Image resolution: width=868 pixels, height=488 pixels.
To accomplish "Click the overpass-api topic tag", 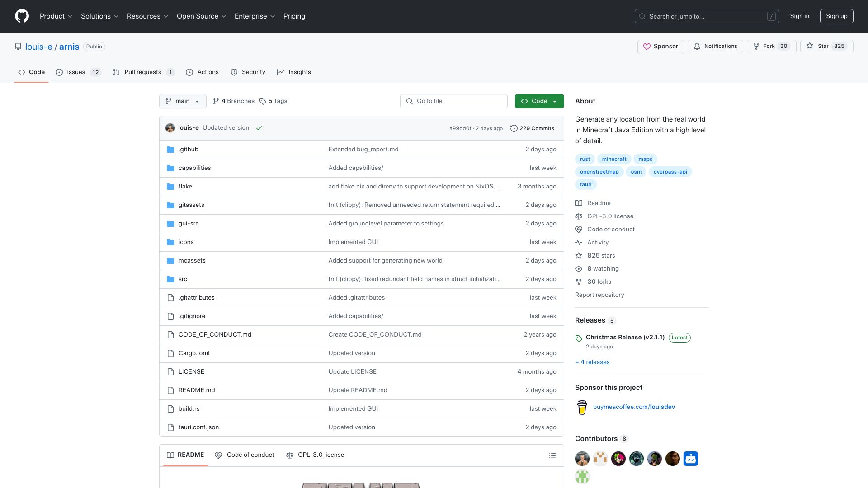I will pyautogui.click(x=670, y=172).
